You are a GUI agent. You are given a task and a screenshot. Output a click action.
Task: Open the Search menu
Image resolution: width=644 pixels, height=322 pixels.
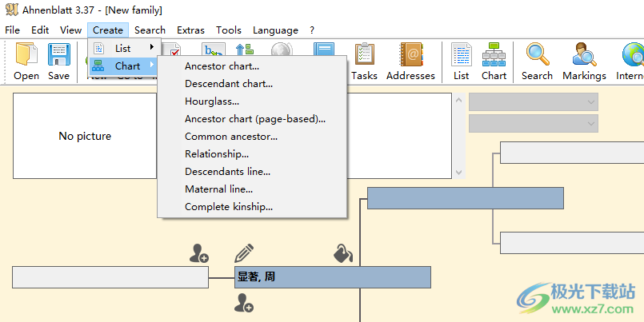(150, 30)
